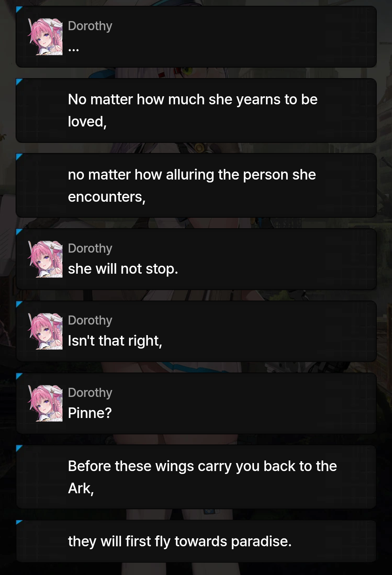
Task: Click blue corner marker on 'yearns to be loved' box
Action: point(19,81)
